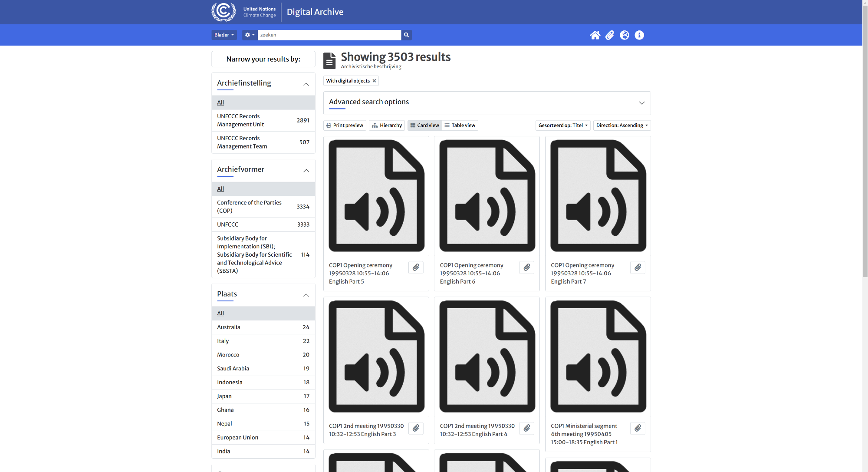Collapse the Archiefinstelling facet
Screen dimensions: 868x472
click(306, 84)
